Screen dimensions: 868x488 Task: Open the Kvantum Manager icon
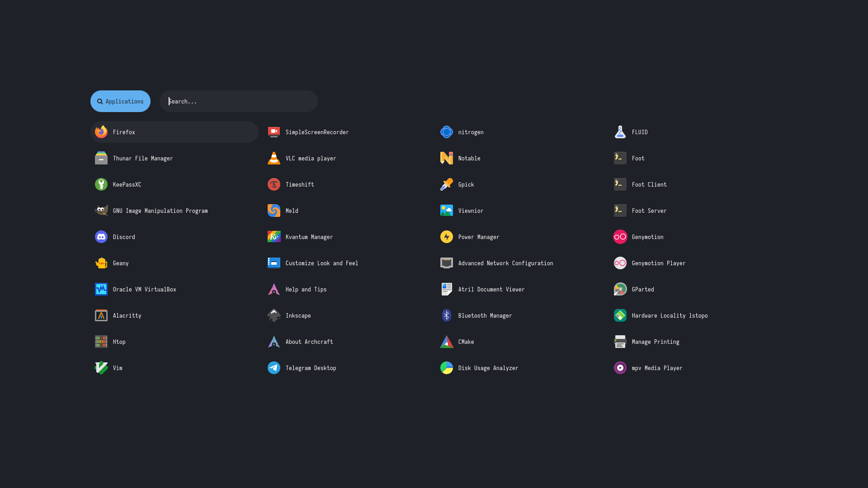pos(274,237)
